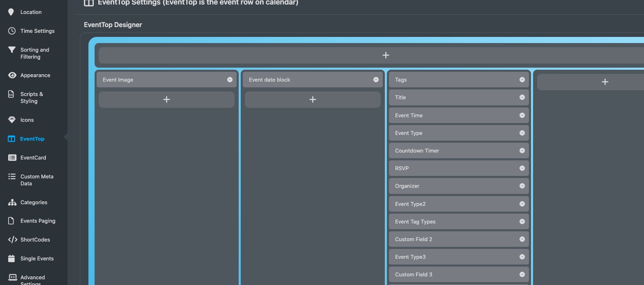
Task: Click the Location pin icon in sidebar
Action: pyautogui.click(x=11, y=12)
